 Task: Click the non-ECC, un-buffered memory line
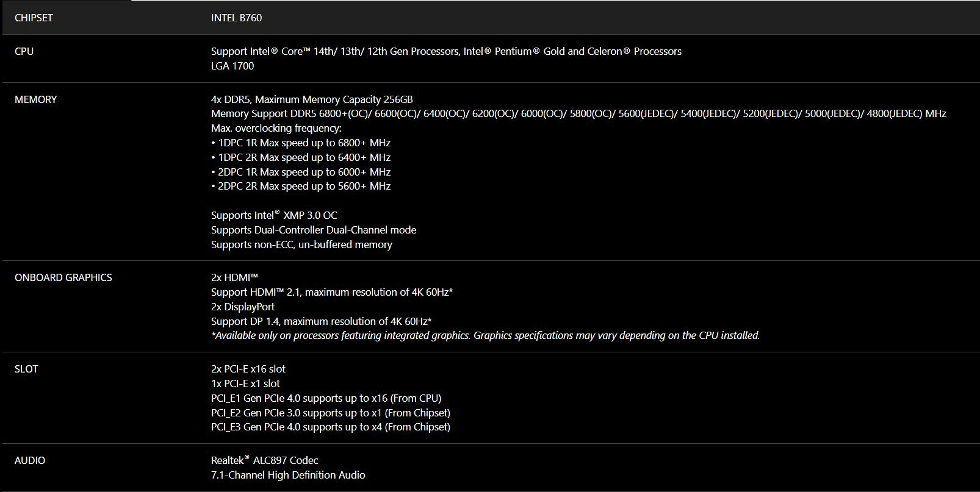tap(301, 244)
